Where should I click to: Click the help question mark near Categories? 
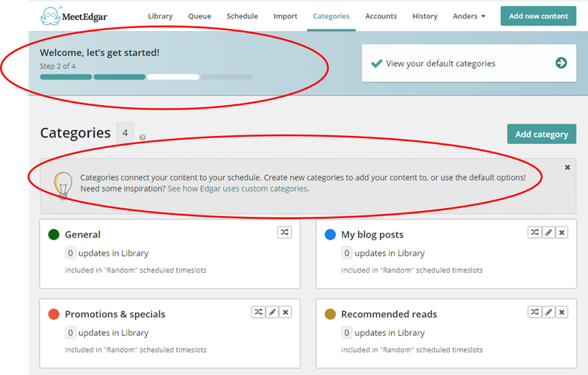[143, 137]
